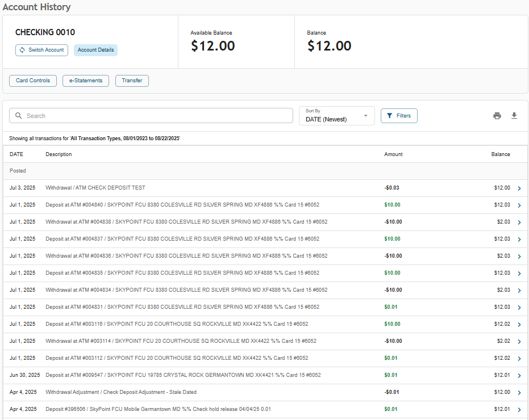Expand the stale dated withdrawal adjustment row
The height and width of the screenshot is (420, 529).
[519, 393]
